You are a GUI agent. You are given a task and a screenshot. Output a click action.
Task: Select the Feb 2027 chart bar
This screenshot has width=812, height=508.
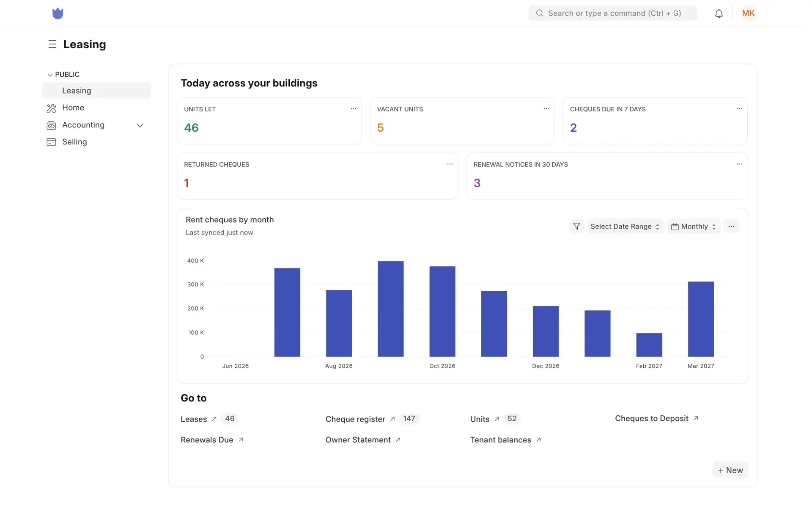(x=649, y=345)
